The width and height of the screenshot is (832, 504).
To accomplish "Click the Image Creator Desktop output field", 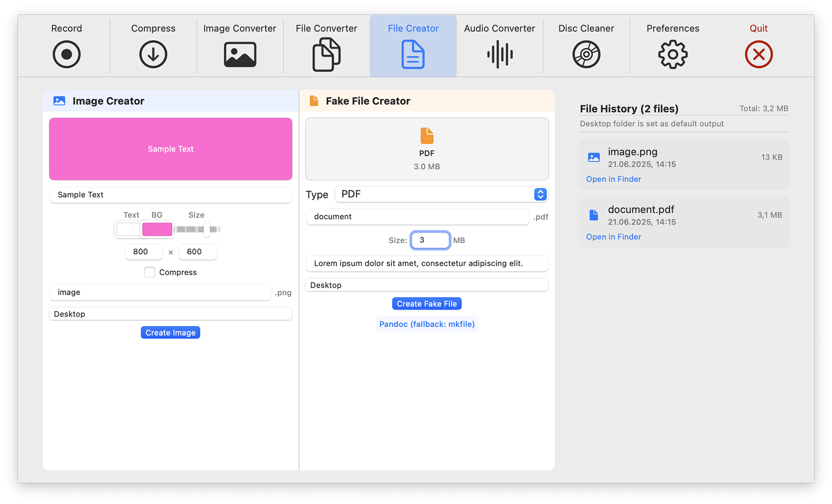I will 170,314.
